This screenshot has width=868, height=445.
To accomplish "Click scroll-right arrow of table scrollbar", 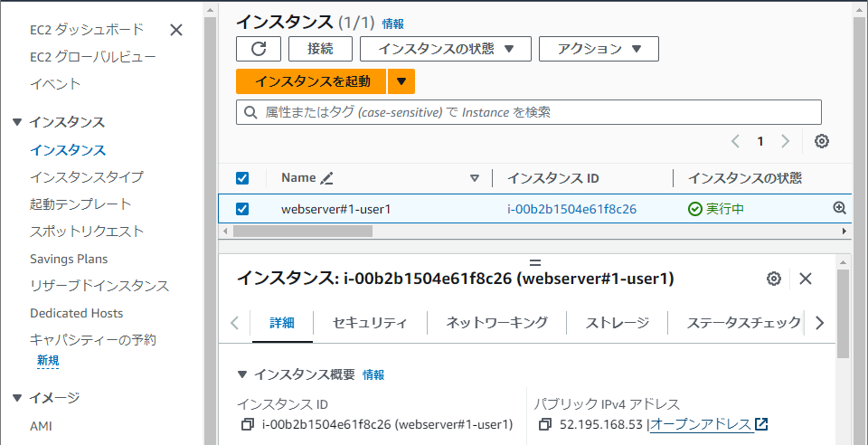I will tap(844, 231).
